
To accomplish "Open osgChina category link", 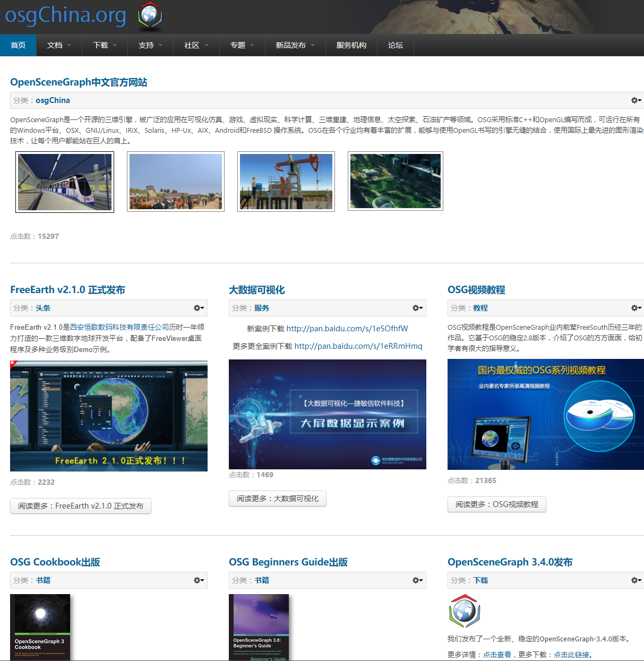I will 53,100.
